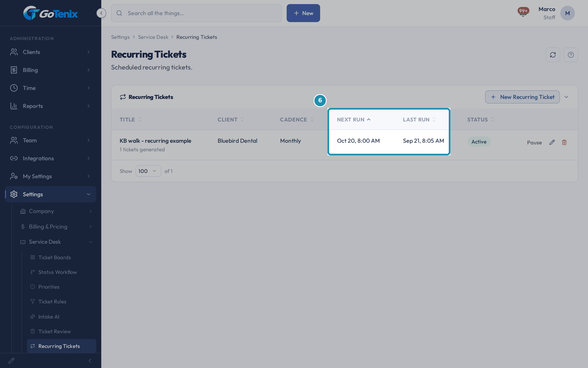Click the GoTenix logo
This screenshot has width=588, height=368.
tap(51, 13)
